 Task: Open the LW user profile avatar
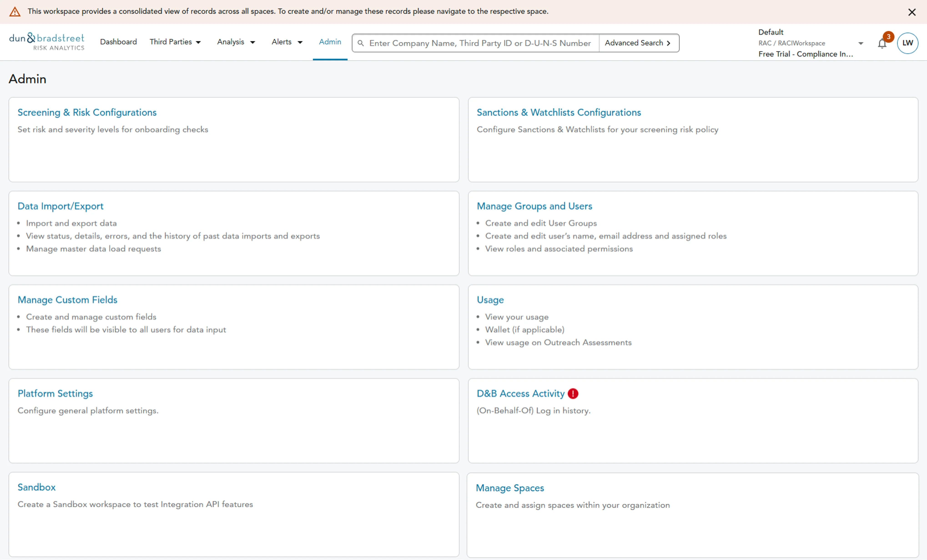(x=907, y=43)
